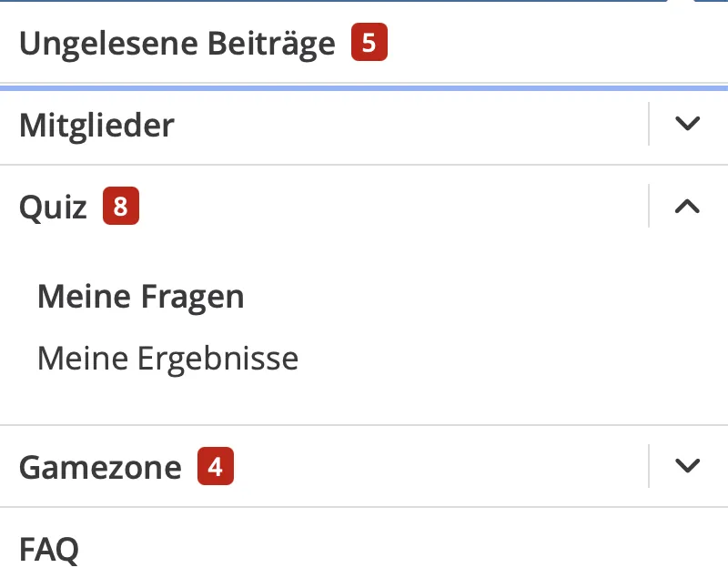Click the blue bar below Ungelesene Beiträge
This screenshot has width=728, height=588.
tap(364, 88)
